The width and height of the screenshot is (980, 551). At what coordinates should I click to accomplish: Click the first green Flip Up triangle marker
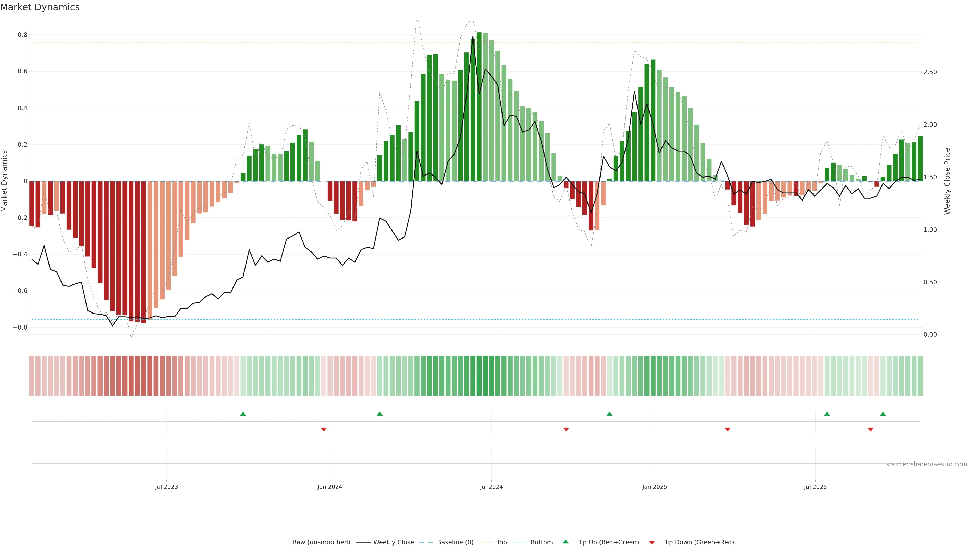[x=243, y=414]
